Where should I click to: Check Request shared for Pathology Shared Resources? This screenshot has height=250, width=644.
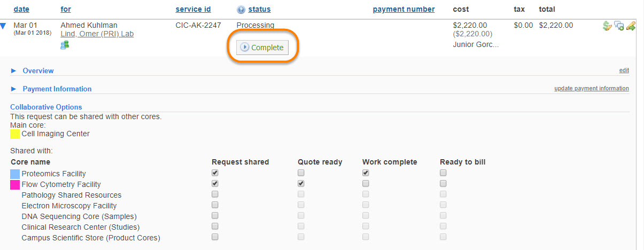pos(215,194)
